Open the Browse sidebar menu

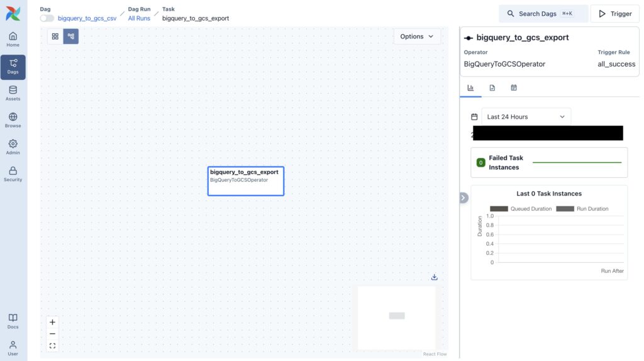pyautogui.click(x=13, y=120)
